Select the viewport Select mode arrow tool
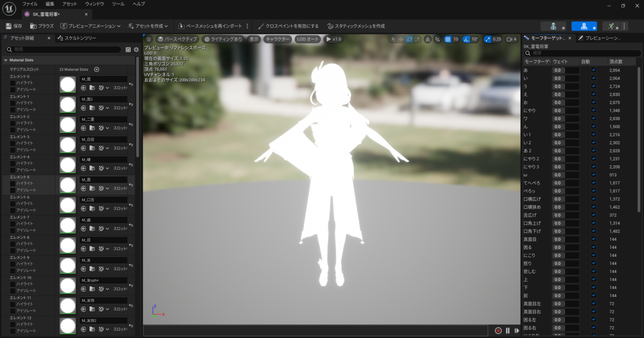The image size is (644, 338). click(392, 39)
